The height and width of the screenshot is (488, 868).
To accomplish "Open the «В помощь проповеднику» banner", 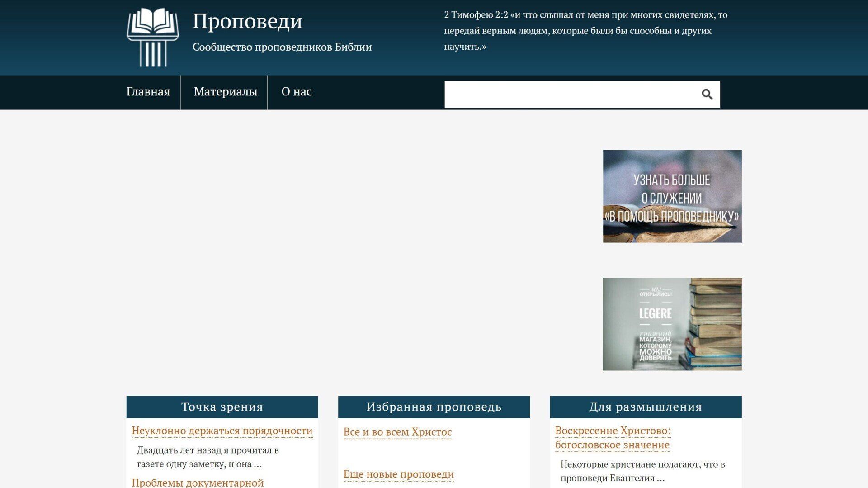I will coord(672,196).
